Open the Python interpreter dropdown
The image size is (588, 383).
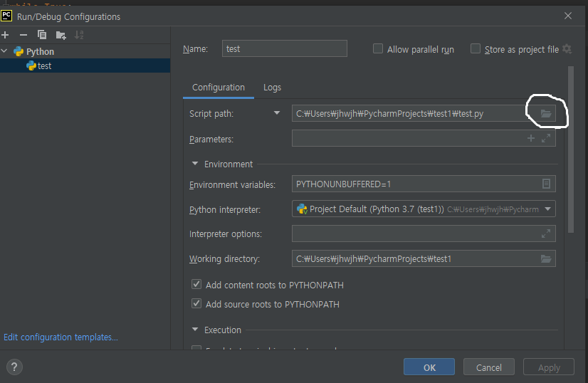[548, 209]
